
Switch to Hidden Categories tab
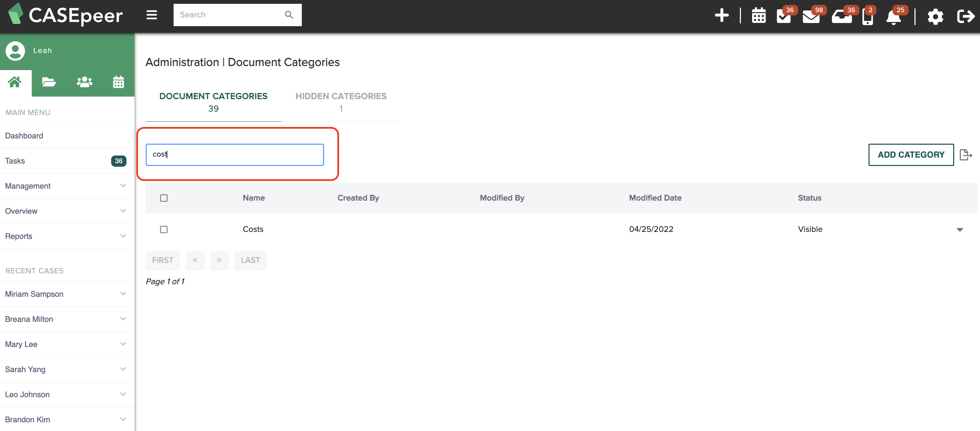[341, 102]
